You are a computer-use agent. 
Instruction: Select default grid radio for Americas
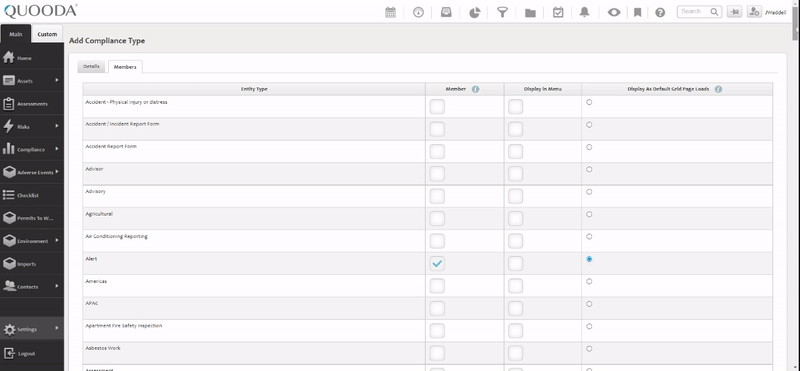coord(589,281)
